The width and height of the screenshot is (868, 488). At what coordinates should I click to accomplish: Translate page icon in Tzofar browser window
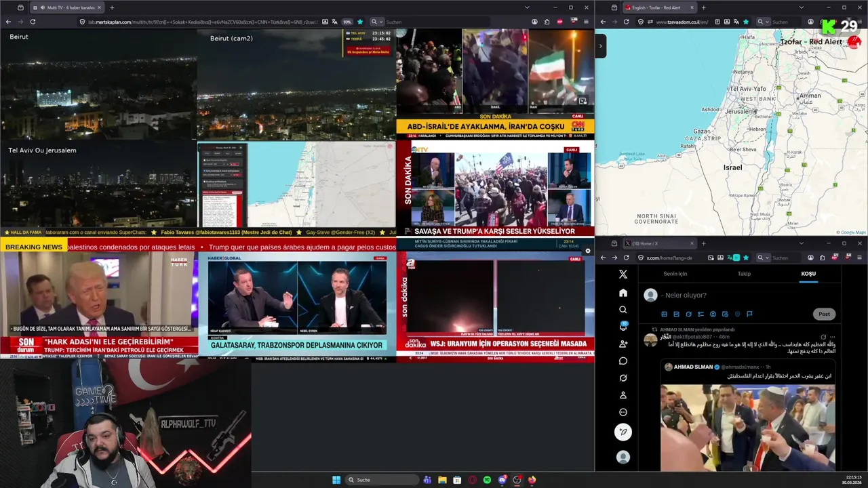[x=736, y=22]
